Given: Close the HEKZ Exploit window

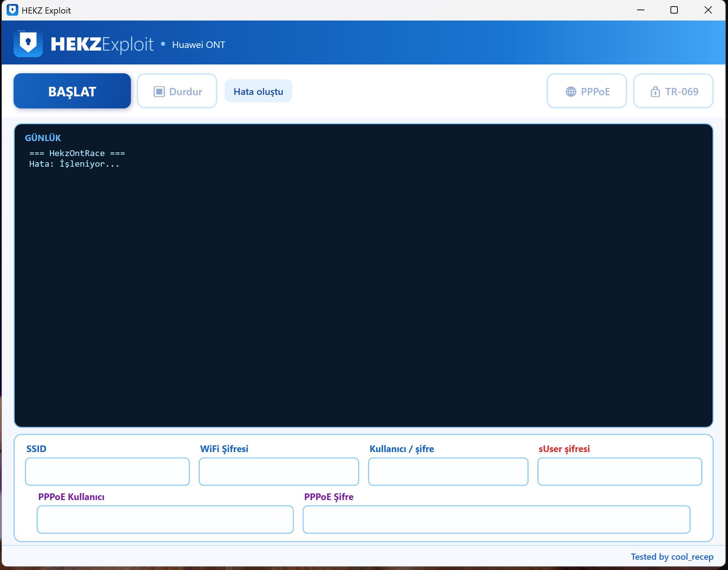Looking at the screenshot, I should [708, 10].
